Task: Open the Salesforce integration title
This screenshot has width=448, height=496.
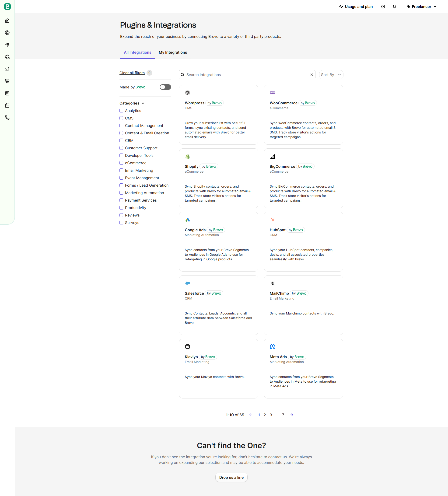Action: tap(194, 293)
